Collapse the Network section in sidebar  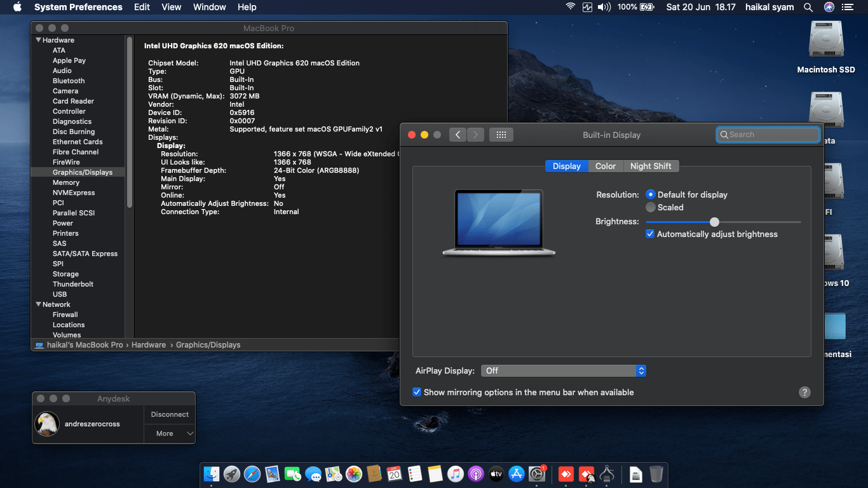point(38,304)
